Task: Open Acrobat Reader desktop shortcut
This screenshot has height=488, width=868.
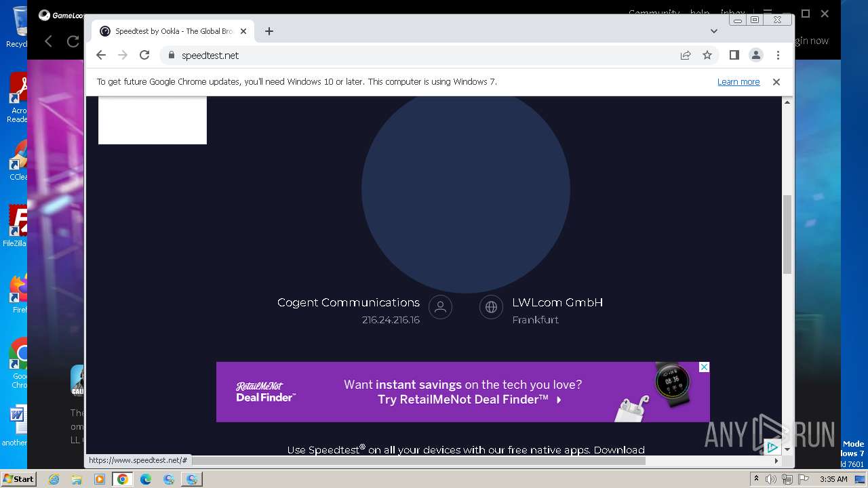Action: 18,98
